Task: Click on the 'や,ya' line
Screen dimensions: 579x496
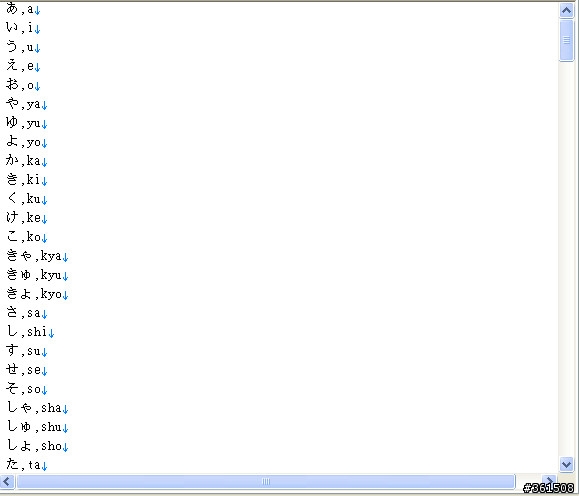Action: (x=27, y=104)
